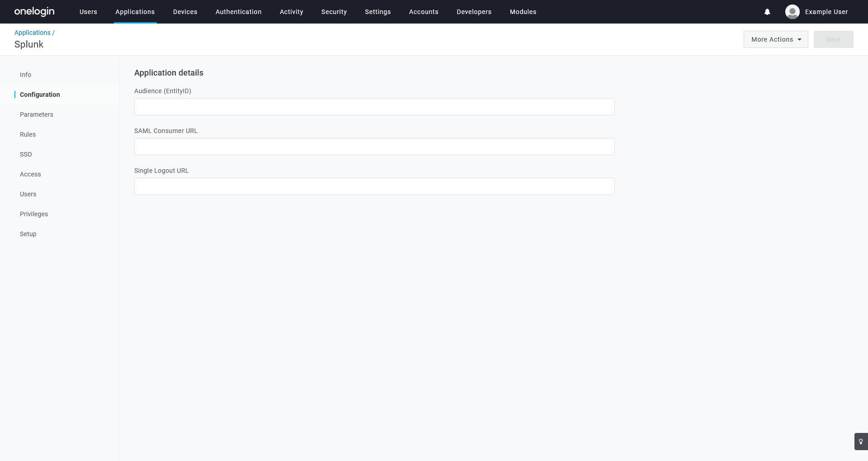The width and height of the screenshot is (868, 461).
Task: Click the Save button
Action: tap(833, 39)
